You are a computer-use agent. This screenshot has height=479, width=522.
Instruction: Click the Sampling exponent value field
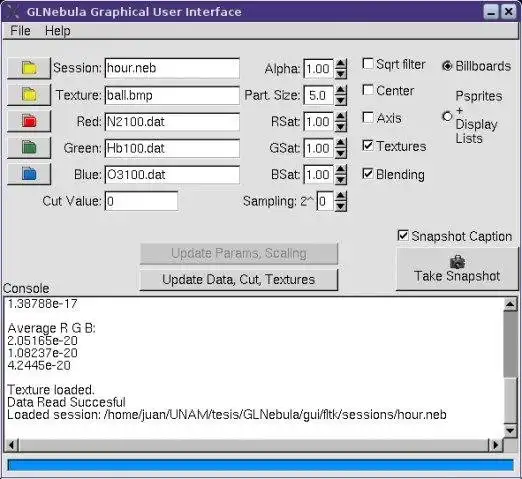tap(325, 201)
